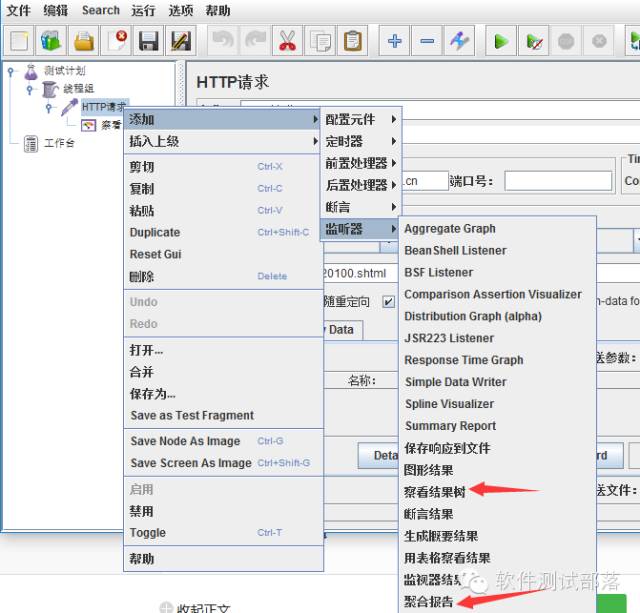Click the New test plan toolbar icon

[20, 41]
